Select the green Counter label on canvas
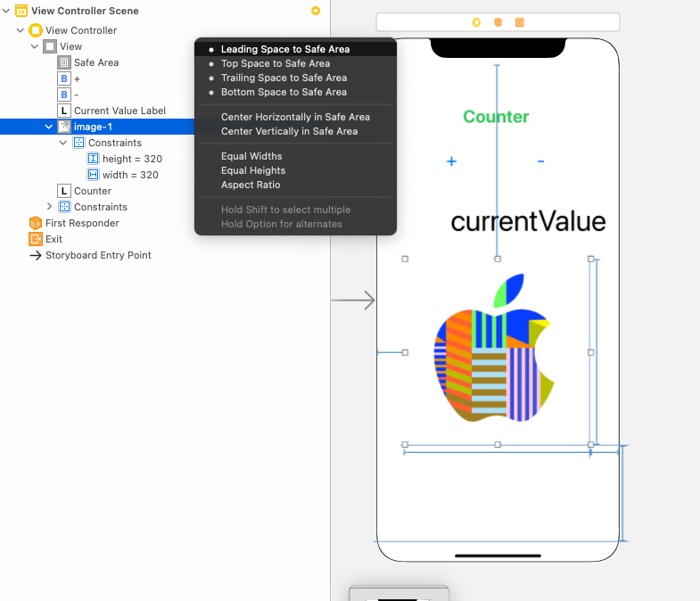This screenshot has height=601, width=700. click(496, 117)
